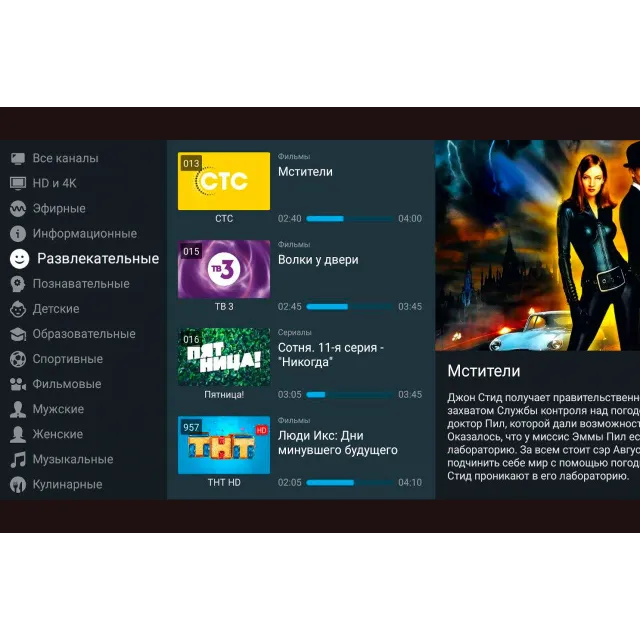Select the Образовательные category
Screen dimensions: 640x640
point(83,334)
